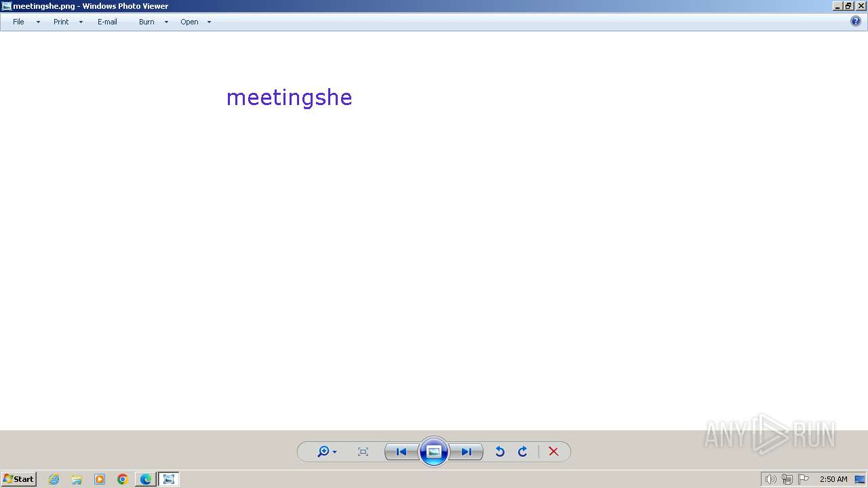Restore down the Photo Viewer window
Image resolution: width=868 pixels, height=488 pixels.
coord(848,6)
